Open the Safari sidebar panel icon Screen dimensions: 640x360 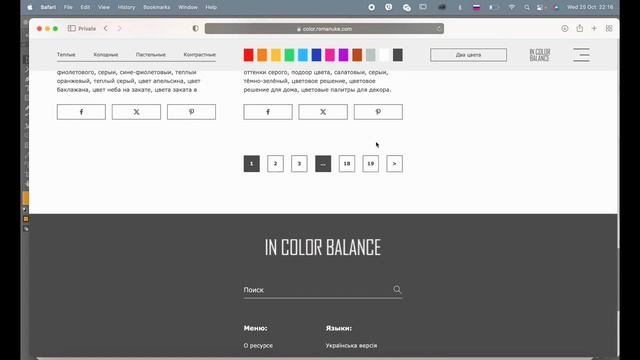click(x=72, y=29)
